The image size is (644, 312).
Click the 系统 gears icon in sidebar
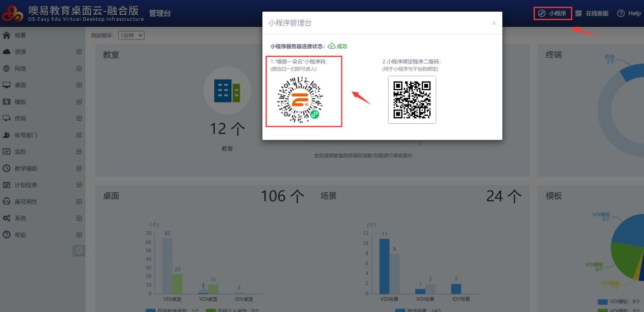tap(7, 218)
